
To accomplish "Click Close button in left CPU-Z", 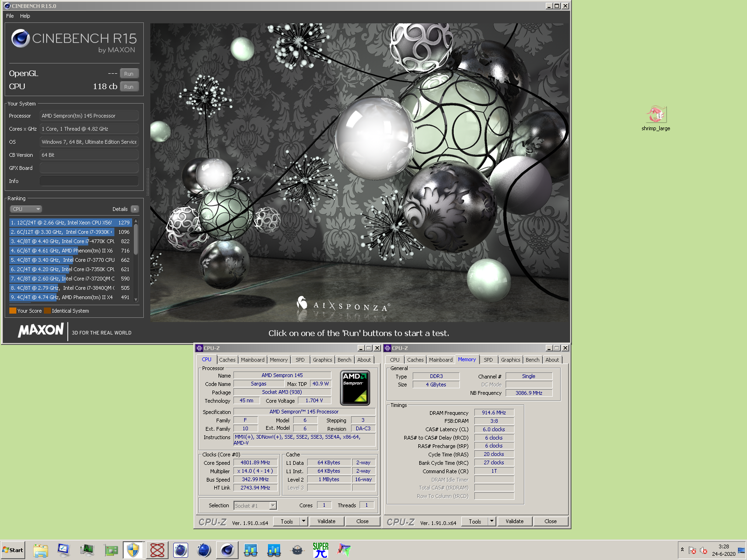I will pos(362,522).
